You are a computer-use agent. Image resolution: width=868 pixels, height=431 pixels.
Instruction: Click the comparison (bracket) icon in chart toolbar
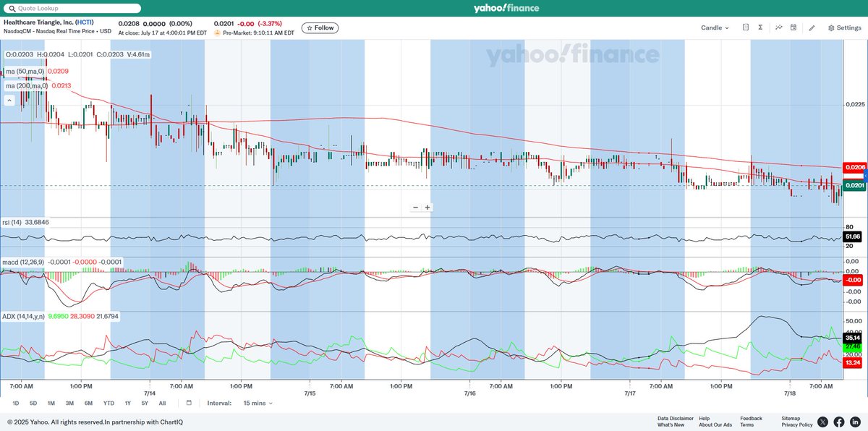(745, 27)
